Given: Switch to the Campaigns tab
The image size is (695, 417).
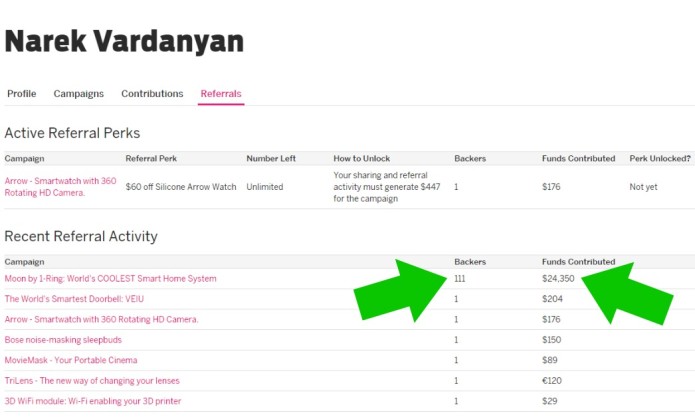Looking at the screenshot, I should (78, 94).
